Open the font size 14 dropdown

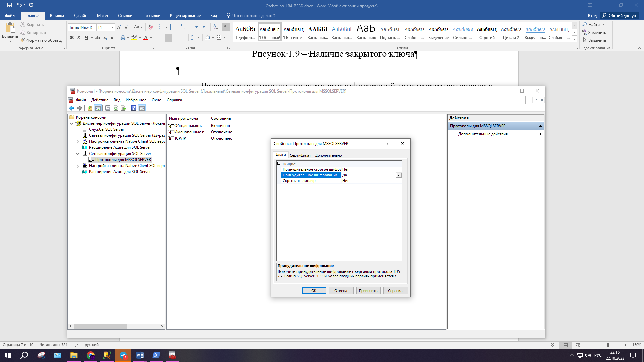(x=112, y=27)
